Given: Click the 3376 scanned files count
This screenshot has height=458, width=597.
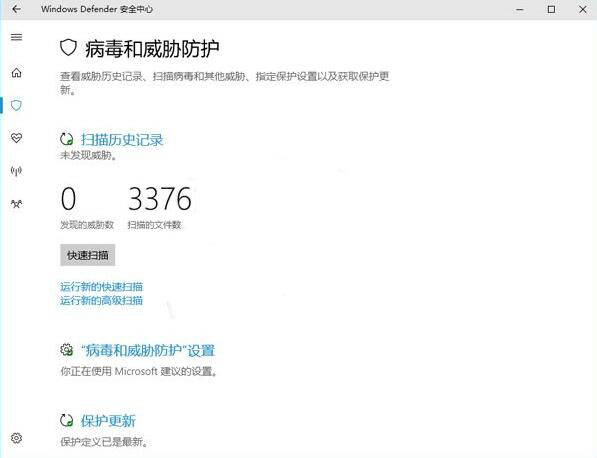Looking at the screenshot, I should tap(160, 199).
